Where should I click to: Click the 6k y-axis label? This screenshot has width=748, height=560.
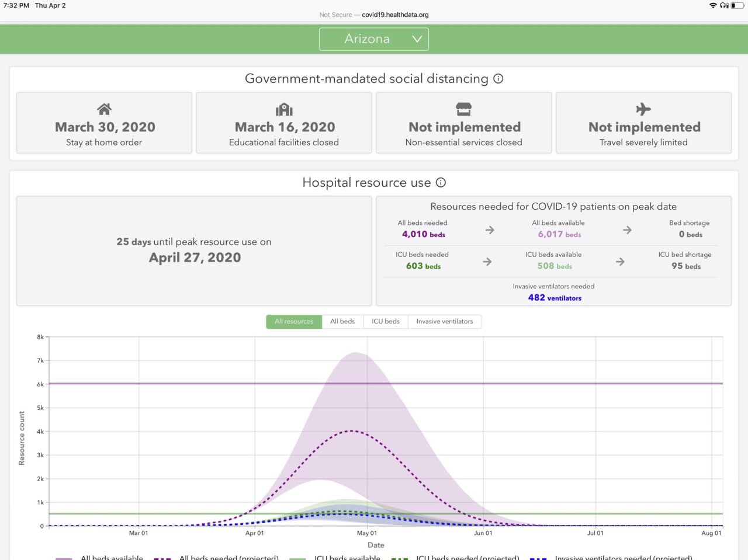coord(40,384)
